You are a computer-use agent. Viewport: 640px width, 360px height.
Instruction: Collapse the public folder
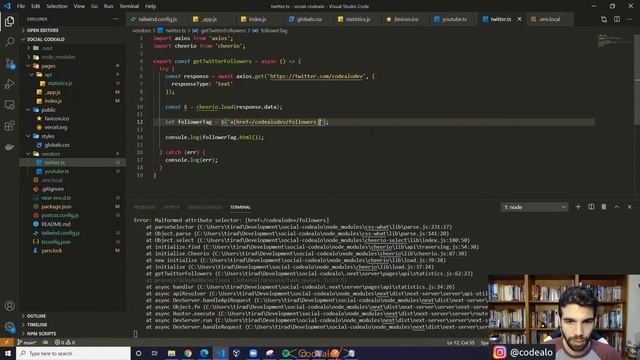pyautogui.click(x=48, y=110)
